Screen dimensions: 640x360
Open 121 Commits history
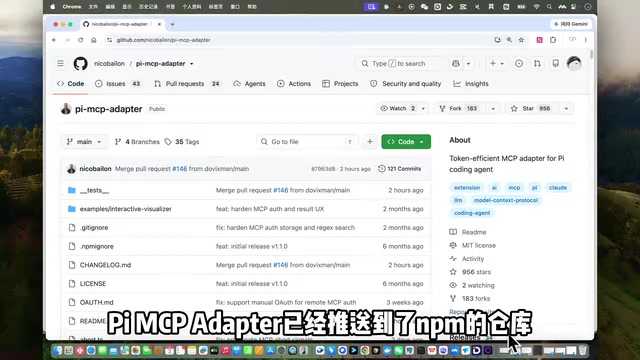click(400, 169)
